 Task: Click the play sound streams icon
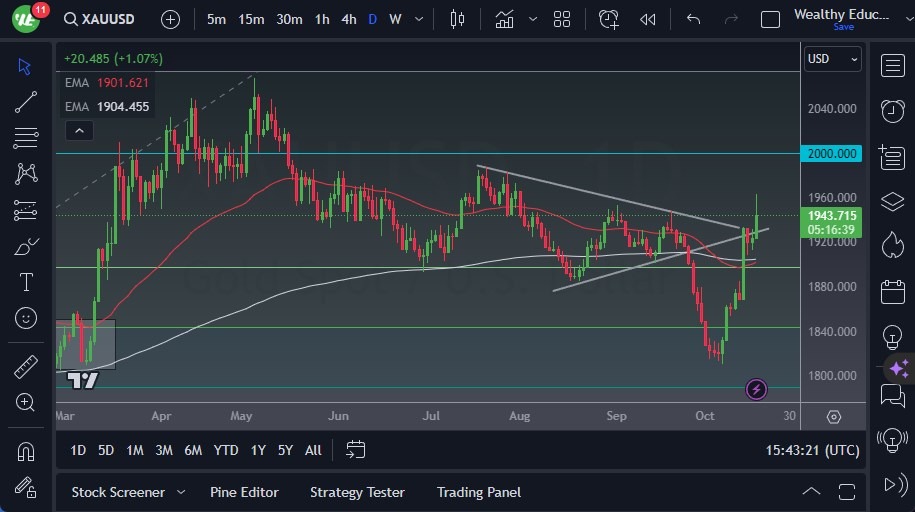point(895,485)
